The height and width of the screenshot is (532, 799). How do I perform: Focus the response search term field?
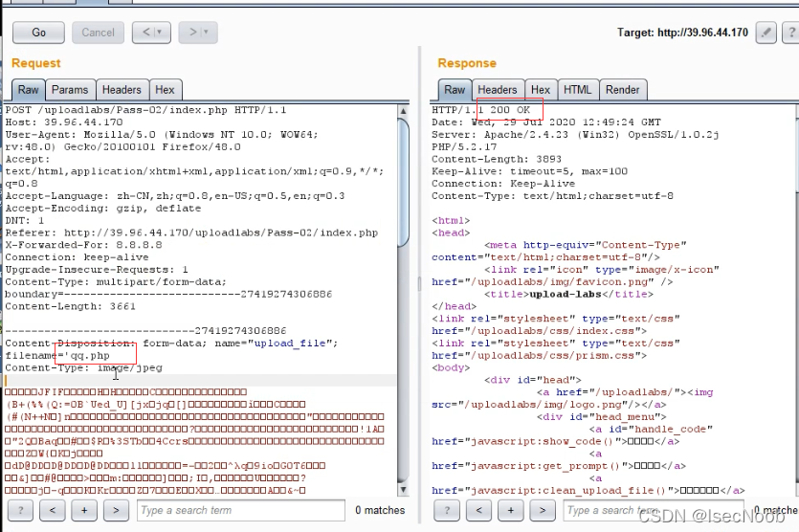pyautogui.click(x=654, y=510)
